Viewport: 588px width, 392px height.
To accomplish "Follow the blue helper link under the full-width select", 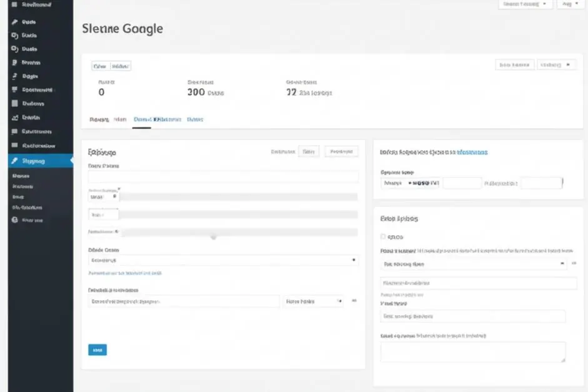I will [x=125, y=273].
